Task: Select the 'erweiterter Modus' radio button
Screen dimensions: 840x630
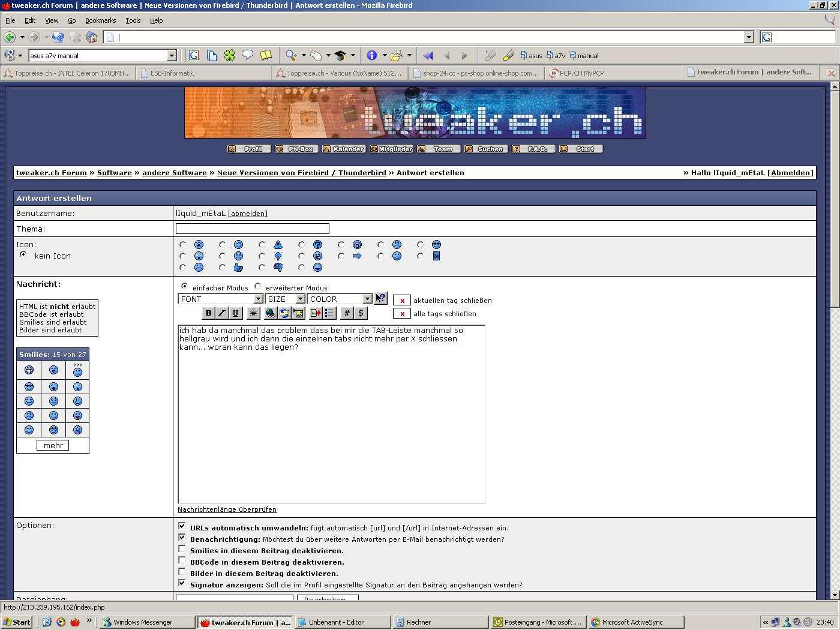Action: pyautogui.click(x=258, y=287)
